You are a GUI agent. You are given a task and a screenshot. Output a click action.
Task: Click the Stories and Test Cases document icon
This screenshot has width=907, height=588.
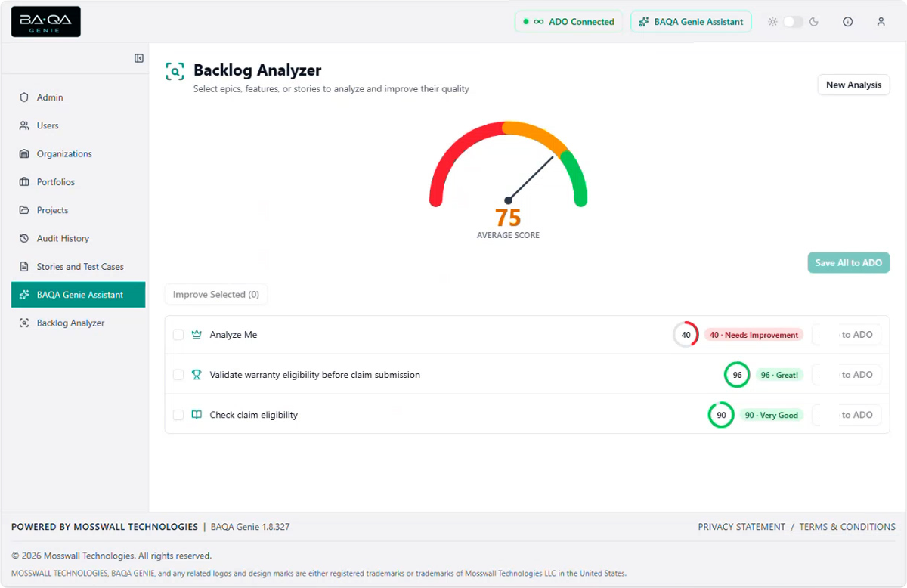pyautogui.click(x=24, y=267)
